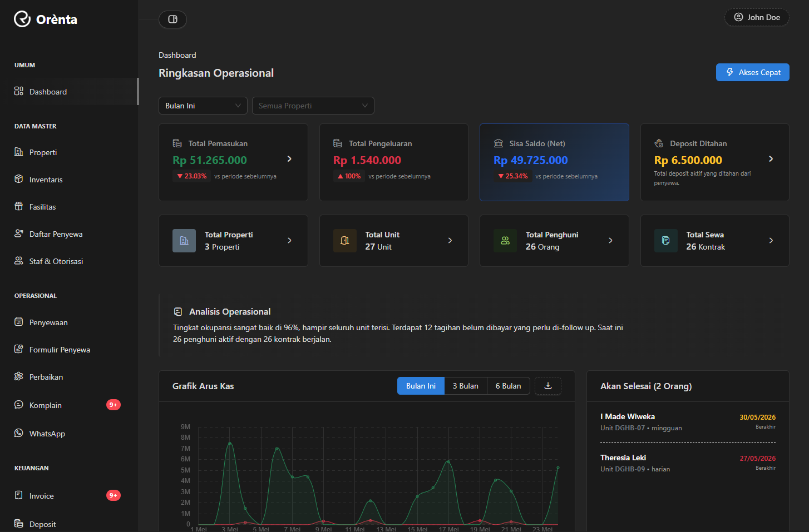809x532 pixels.
Task: Open I Made Wiweka tenant entry
Action: click(688, 422)
